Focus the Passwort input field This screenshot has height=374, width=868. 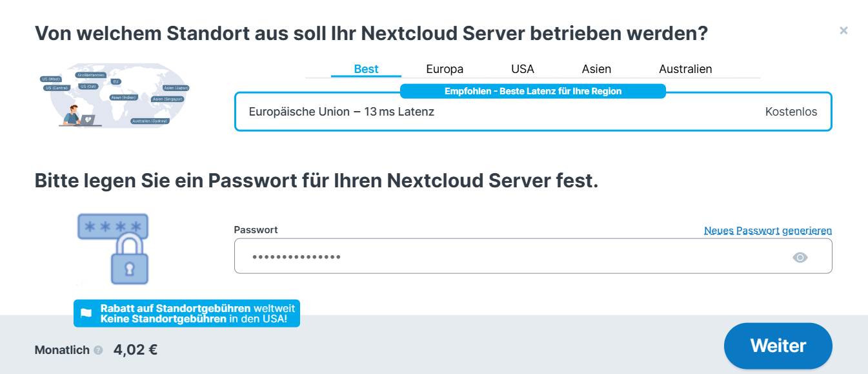click(533, 256)
